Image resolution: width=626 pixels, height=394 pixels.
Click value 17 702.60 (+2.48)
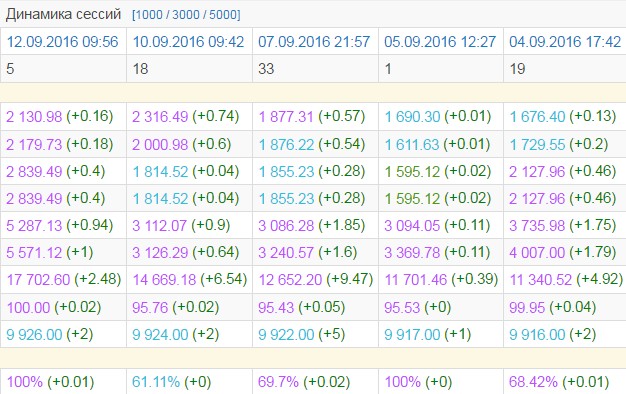pos(64,279)
